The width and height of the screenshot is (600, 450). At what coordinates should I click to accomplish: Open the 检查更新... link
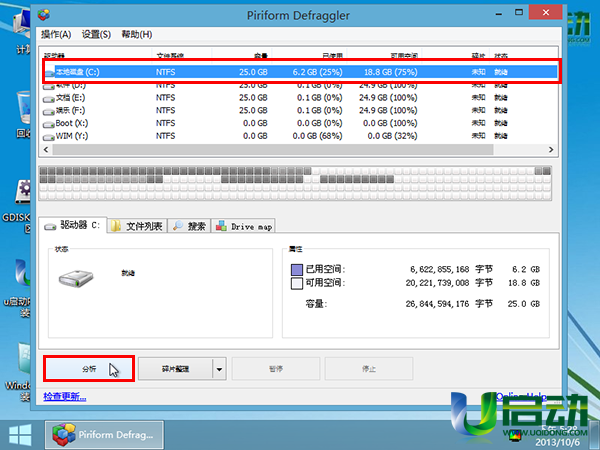click(65, 396)
